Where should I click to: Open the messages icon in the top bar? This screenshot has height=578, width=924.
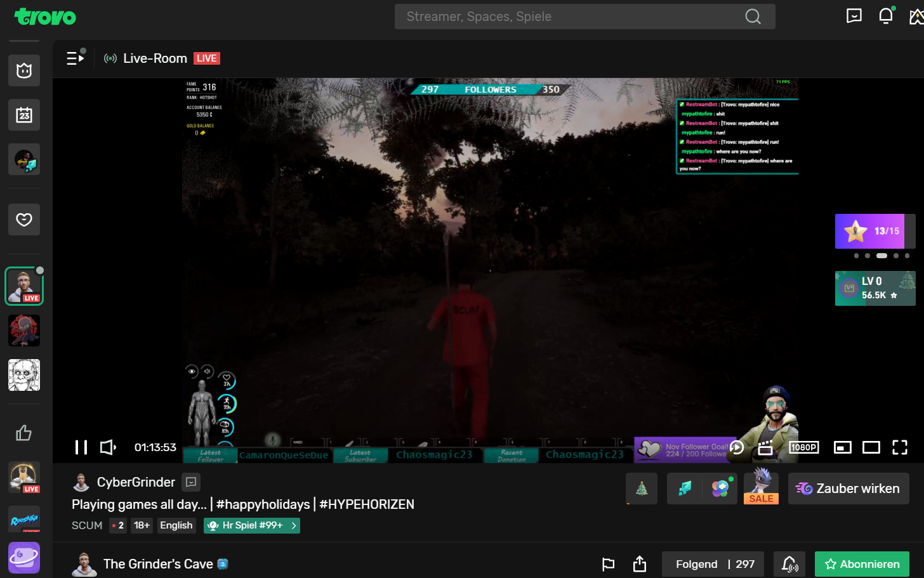(854, 16)
